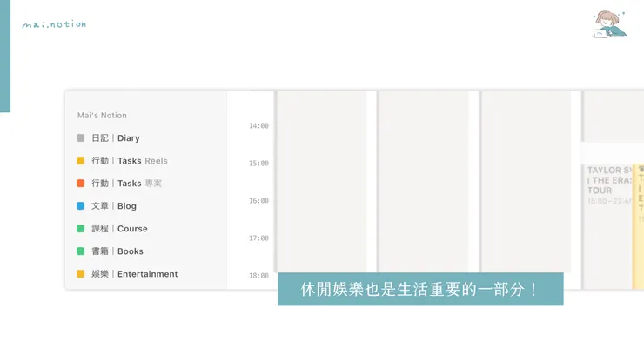This screenshot has width=644, height=362.
Task: Toggle the yellow Tasks Reels calendar checkbox
Action: [x=80, y=161]
